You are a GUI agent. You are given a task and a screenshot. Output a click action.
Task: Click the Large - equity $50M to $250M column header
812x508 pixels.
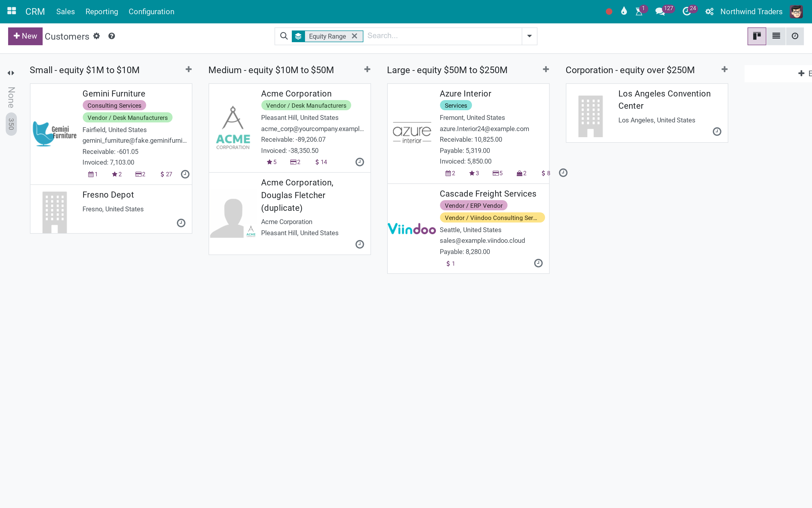point(447,70)
